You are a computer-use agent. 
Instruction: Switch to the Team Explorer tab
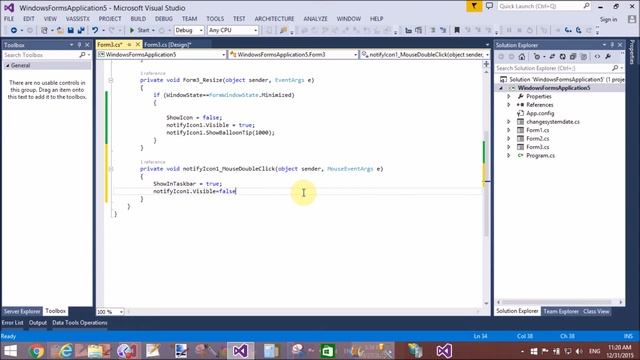[561, 311]
